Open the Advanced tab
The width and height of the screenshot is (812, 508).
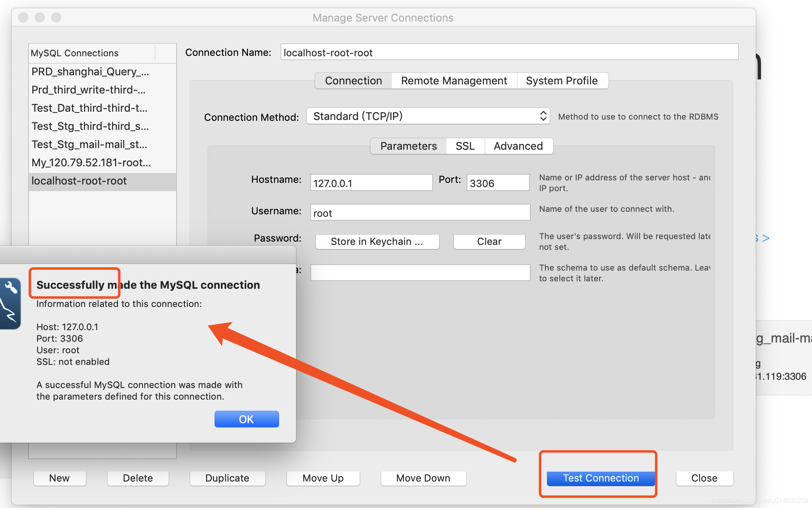point(518,146)
